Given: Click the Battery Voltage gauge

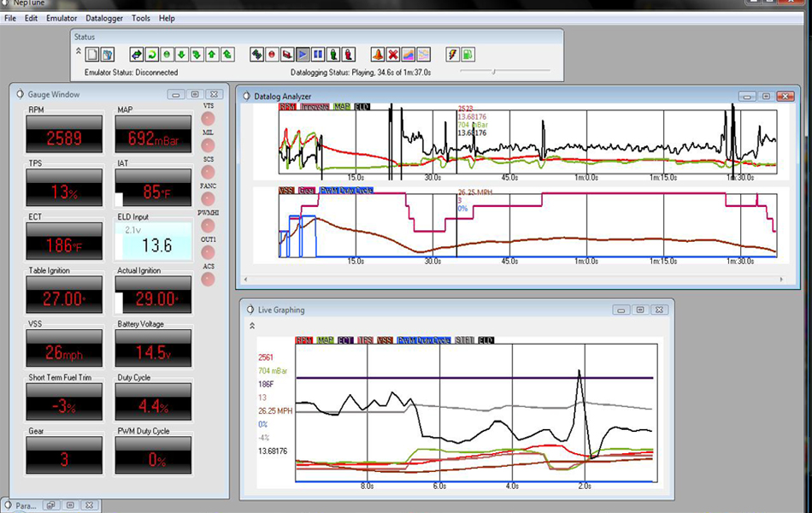Looking at the screenshot, I should [153, 348].
